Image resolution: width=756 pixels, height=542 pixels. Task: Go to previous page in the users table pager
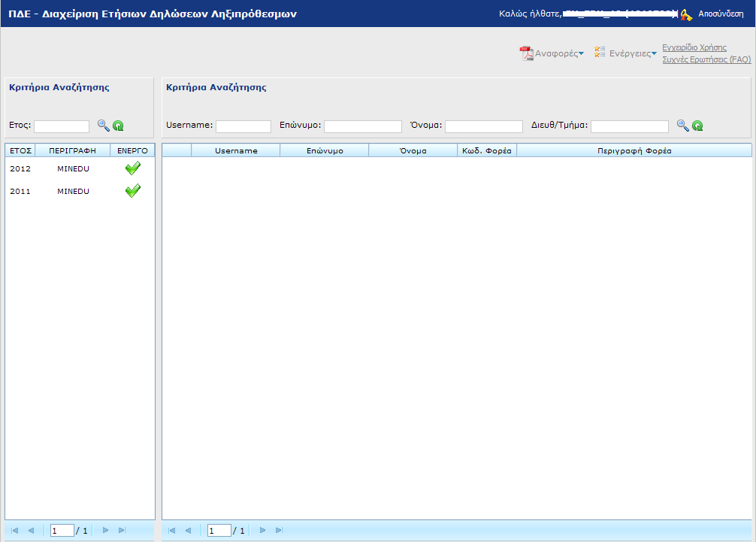(188, 531)
